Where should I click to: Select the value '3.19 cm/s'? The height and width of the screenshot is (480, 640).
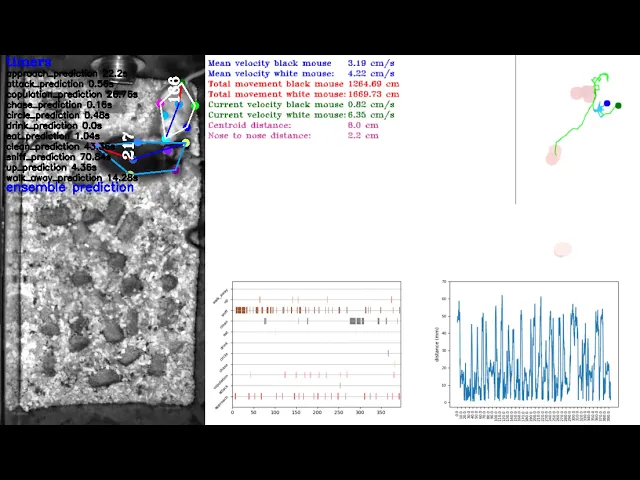coord(371,63)
